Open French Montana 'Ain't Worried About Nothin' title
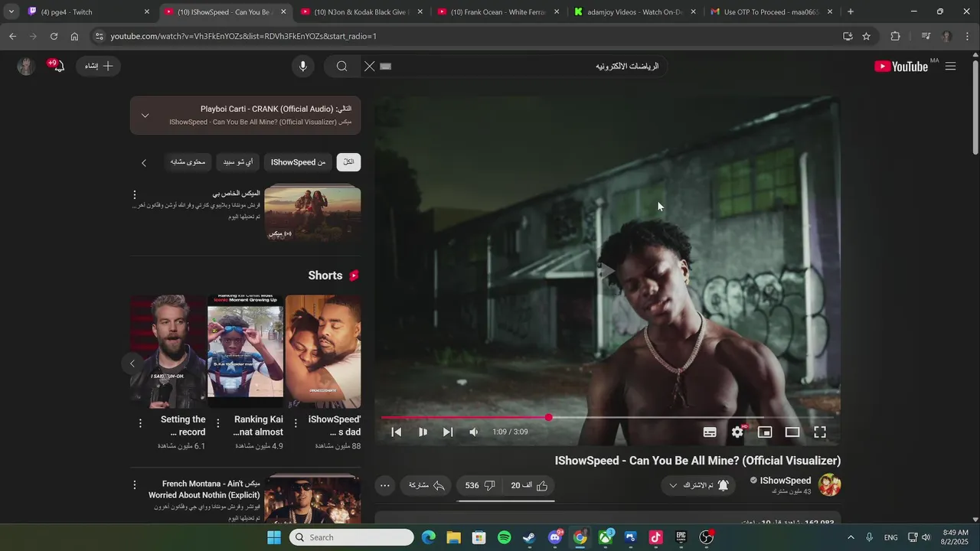The width and height of the screenshot is (980, 551). click(x=204, y=490)
